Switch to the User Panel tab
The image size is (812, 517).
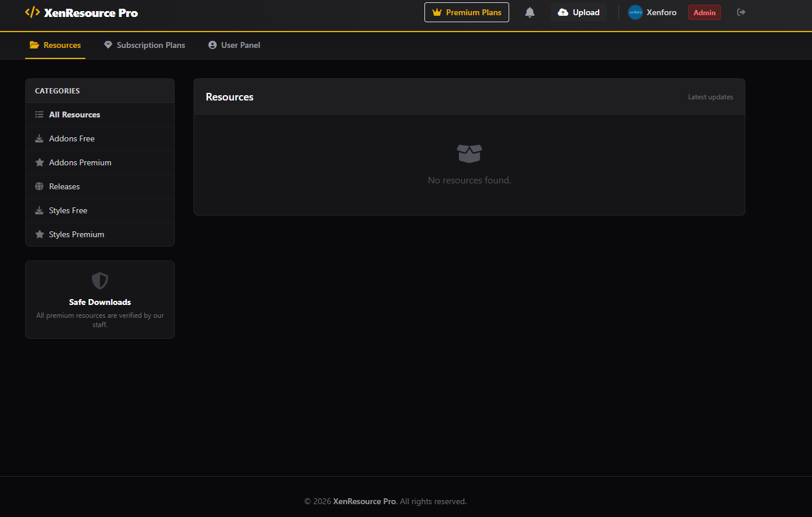(x=234, y=45)
